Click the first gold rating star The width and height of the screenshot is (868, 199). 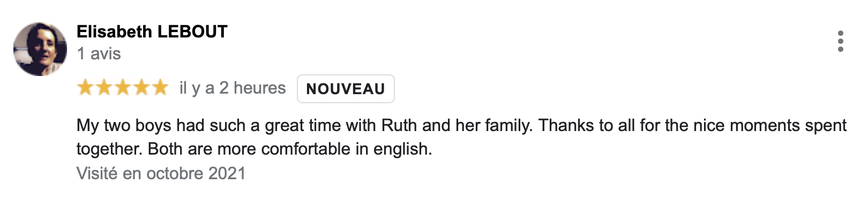85,87
